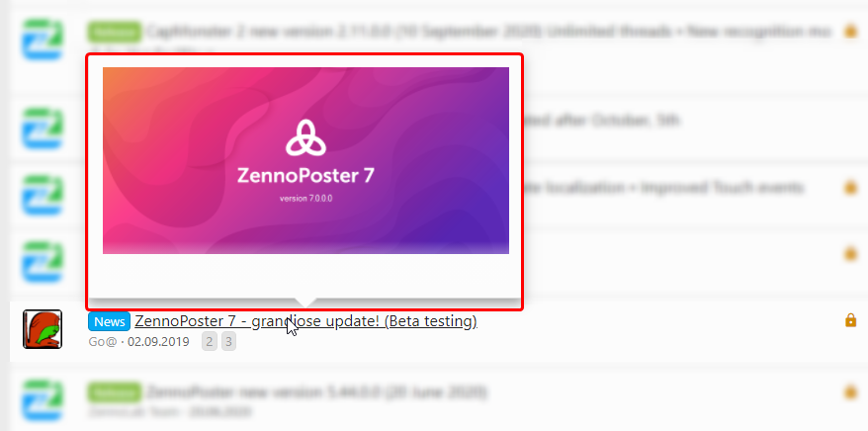Select Release tag on ZennoPoster 5.44.0.0 thread
The image size is (868, 431).
click(x=115, y=392)
